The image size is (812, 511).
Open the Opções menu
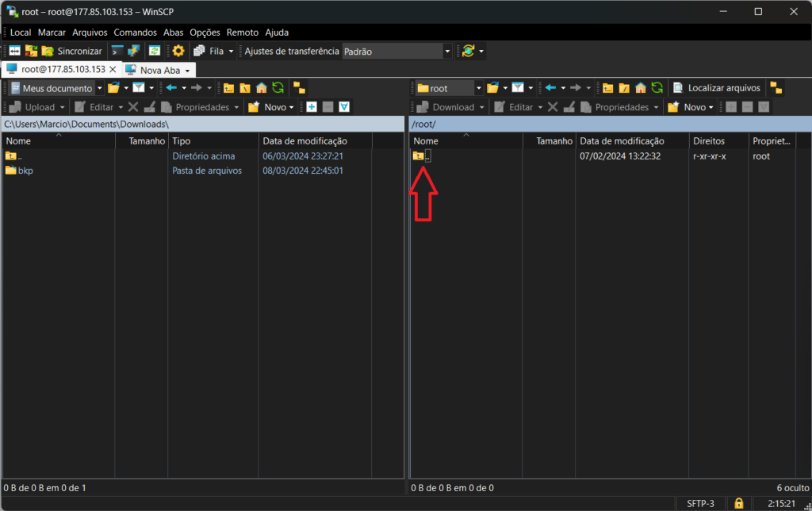[205, 32]
